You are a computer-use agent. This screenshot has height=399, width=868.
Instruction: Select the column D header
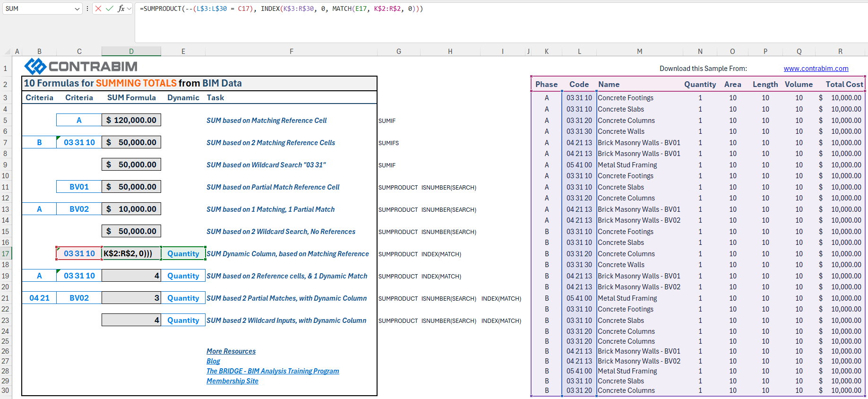point(131,52)
